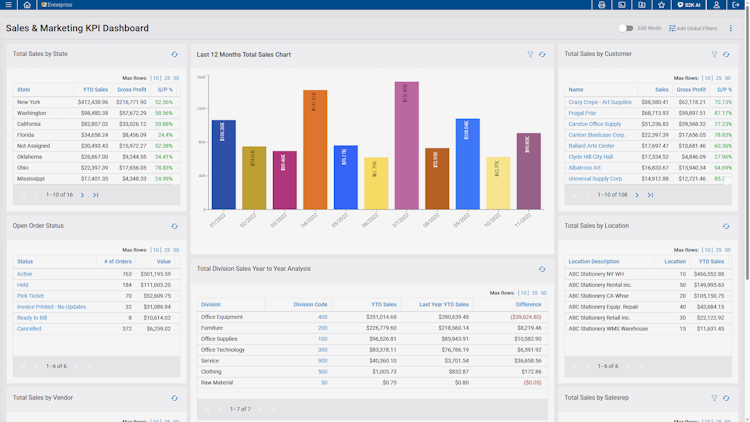Image resolution: width=750 pixels, height=422 pixels.
Task: Refresh the Total Sales by Location widget
Action: click(726, 226)
